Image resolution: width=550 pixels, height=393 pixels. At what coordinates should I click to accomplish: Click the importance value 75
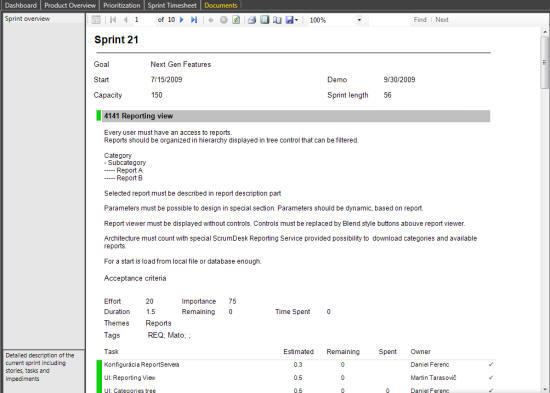point(232,301)
